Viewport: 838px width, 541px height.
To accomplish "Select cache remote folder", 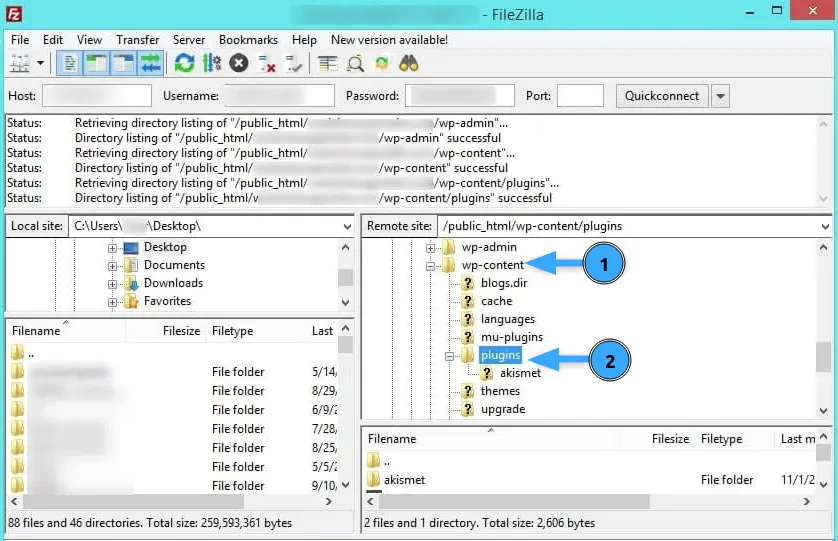I will pos(496,301).
